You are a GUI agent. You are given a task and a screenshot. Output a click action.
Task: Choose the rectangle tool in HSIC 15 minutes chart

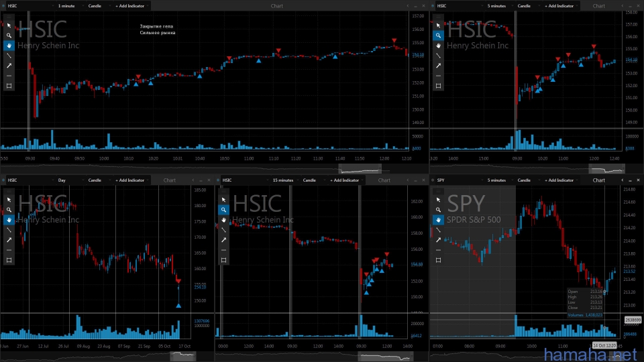pos(223,260)
